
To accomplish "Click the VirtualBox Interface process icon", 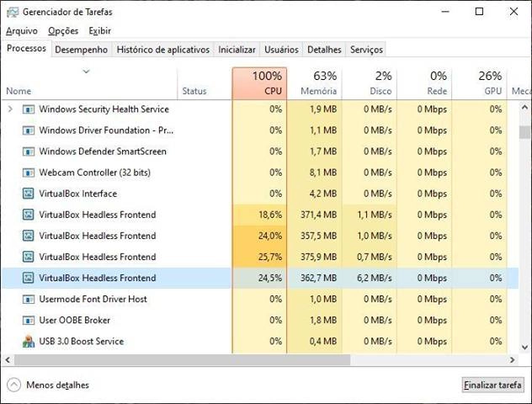I will click(x=29, y=194).
